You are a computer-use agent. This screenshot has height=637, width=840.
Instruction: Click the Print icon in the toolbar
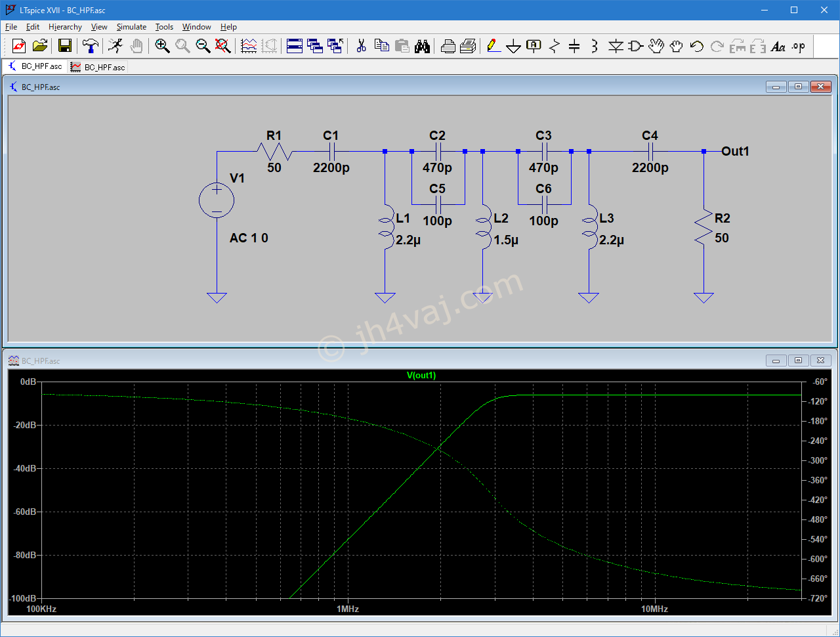point(468,46)
